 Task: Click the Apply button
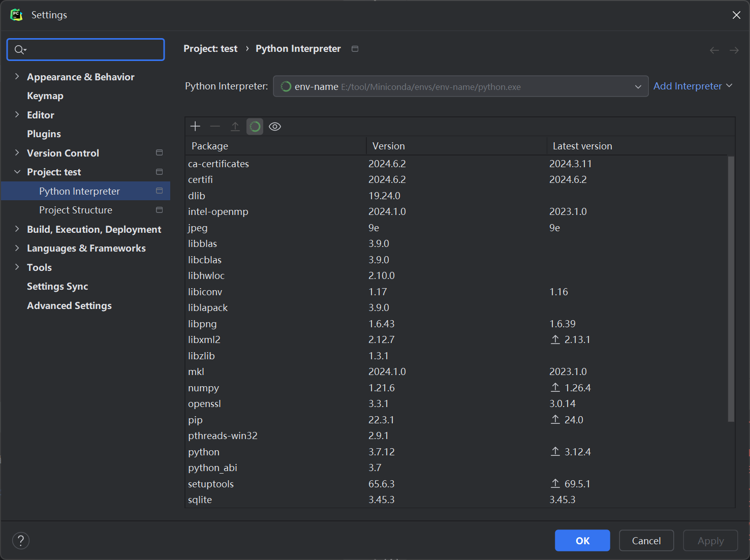(x=710, y=541)
